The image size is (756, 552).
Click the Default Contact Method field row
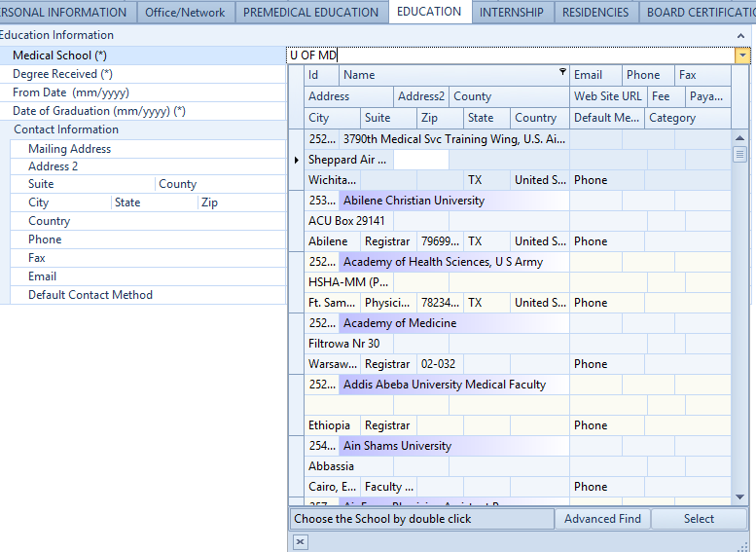[148, 295]
